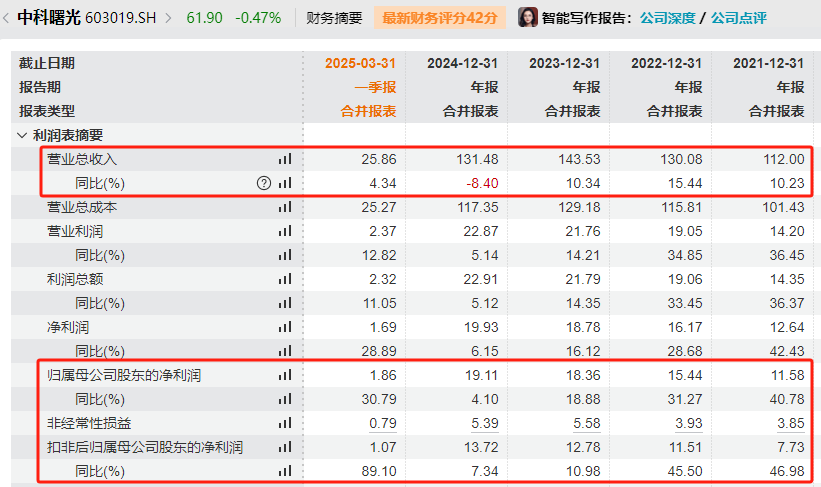This screenshot has width=821, height=487.
Task: Click the 最新财务评分42分 badge
Action: [x=440, y=18]
